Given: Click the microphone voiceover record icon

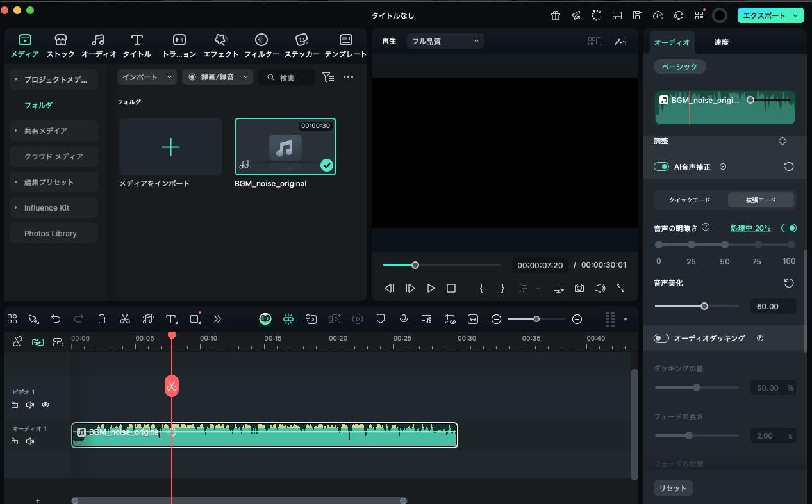Looking at the screenshot, I should [404, 319].
